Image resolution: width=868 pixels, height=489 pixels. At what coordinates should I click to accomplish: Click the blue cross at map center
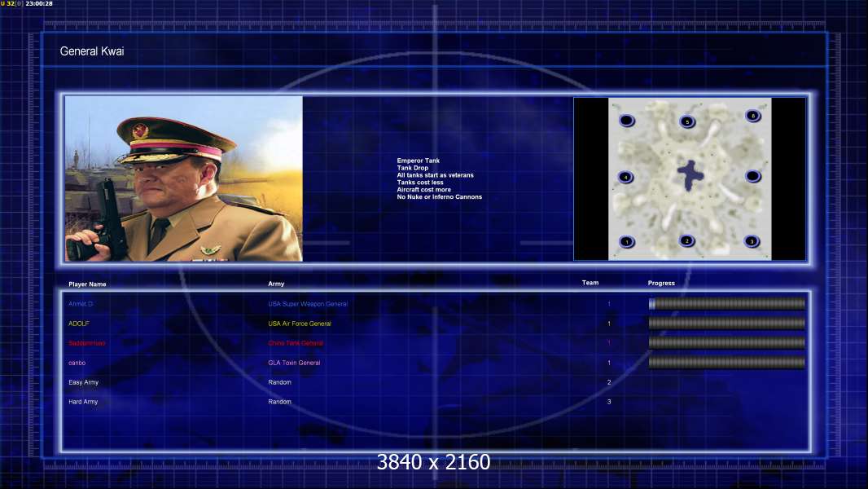click(x=690, y=175)
